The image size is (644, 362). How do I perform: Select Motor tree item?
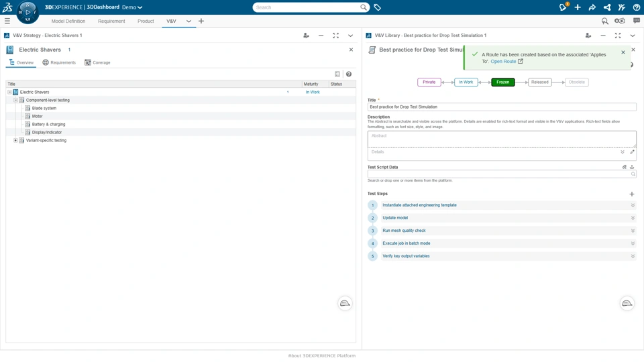(37, 116)
